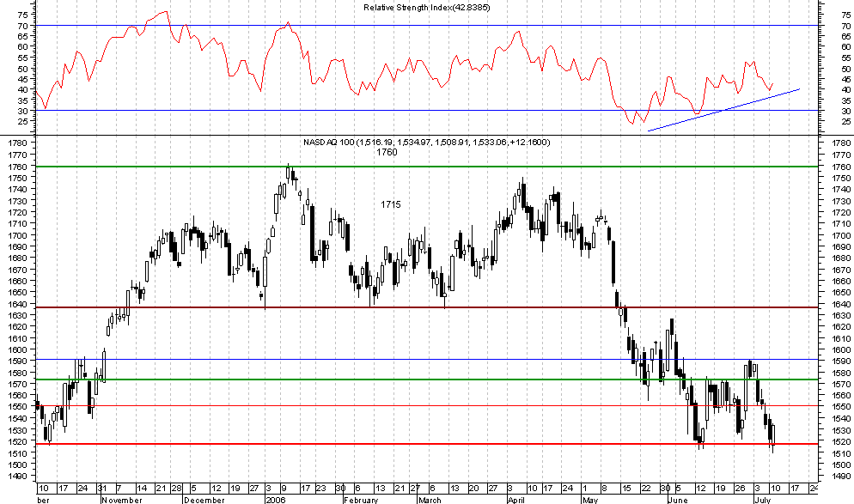Viewport: 854px width, 504px height.
Task: Click the 1640 label on left price axis
Action: 18,304
